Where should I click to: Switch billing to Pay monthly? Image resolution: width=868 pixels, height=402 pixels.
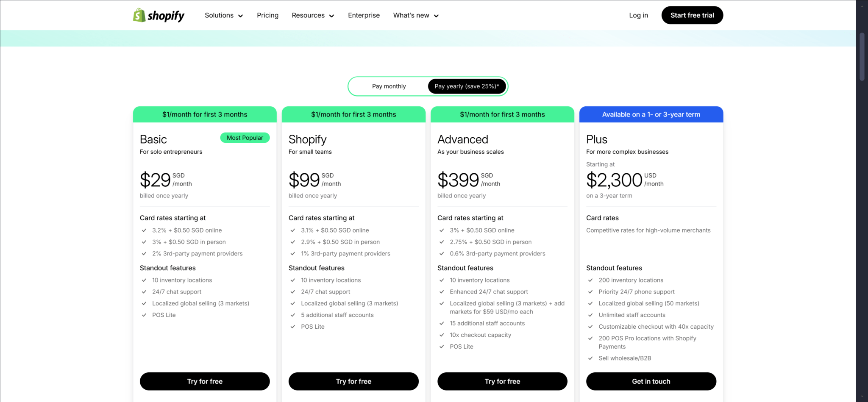pos(388,86)
